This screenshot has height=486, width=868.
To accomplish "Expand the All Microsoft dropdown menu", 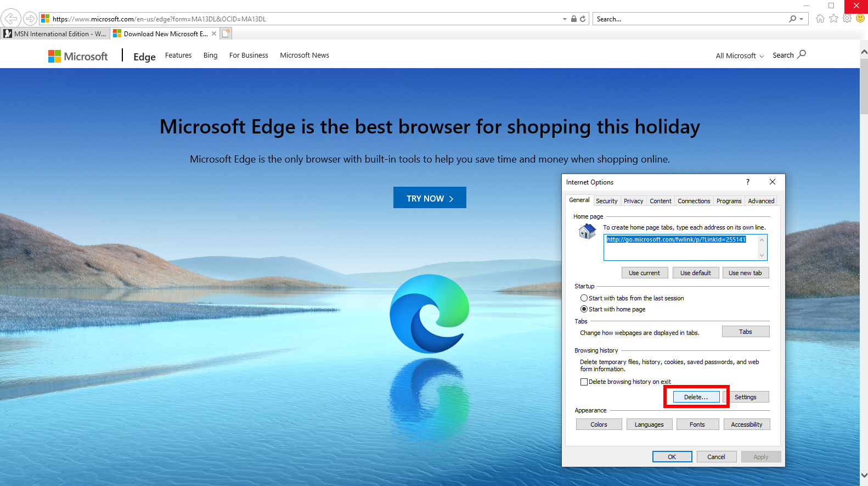I will (740, 56).
